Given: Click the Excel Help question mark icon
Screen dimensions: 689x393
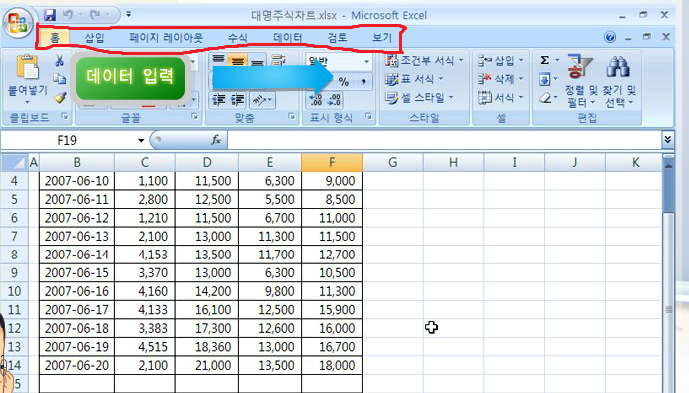Looking at the screenshot, I should [x=610, y=37].
